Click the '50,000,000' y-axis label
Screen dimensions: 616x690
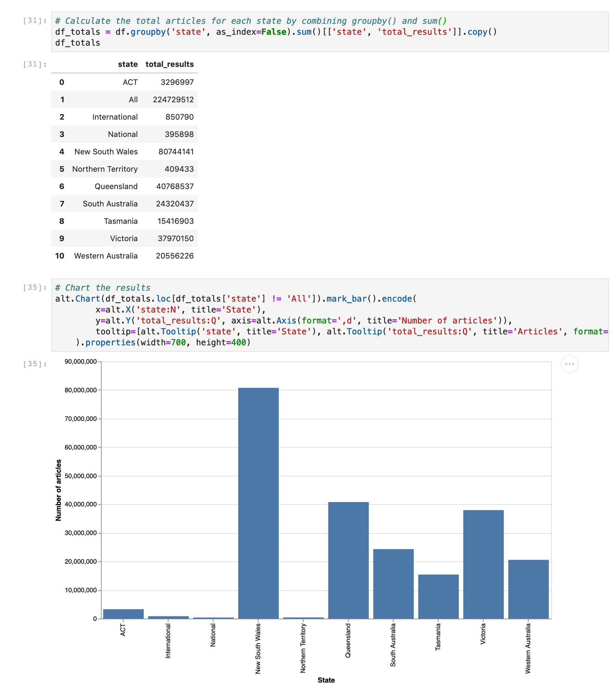point(80,476)
